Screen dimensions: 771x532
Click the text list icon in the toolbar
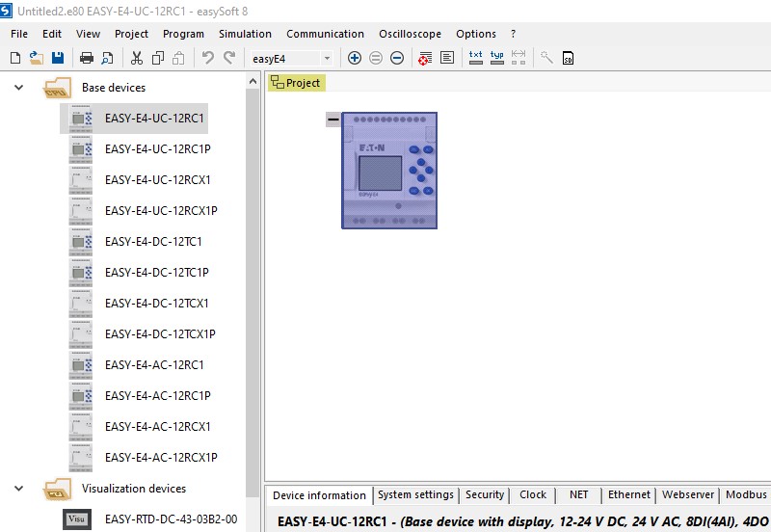click(447, 58)
